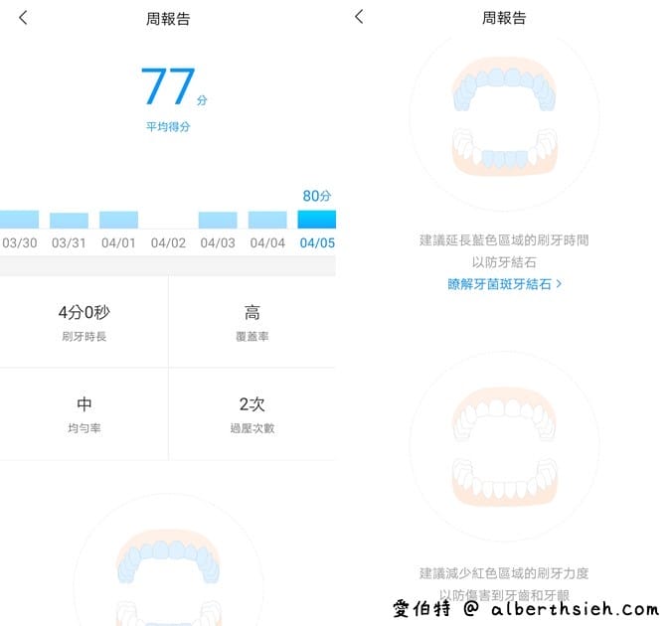672x626 pixels.
Task: Select the 04/01 score bar
Action: pyautogui.click(x=118, y=220)
